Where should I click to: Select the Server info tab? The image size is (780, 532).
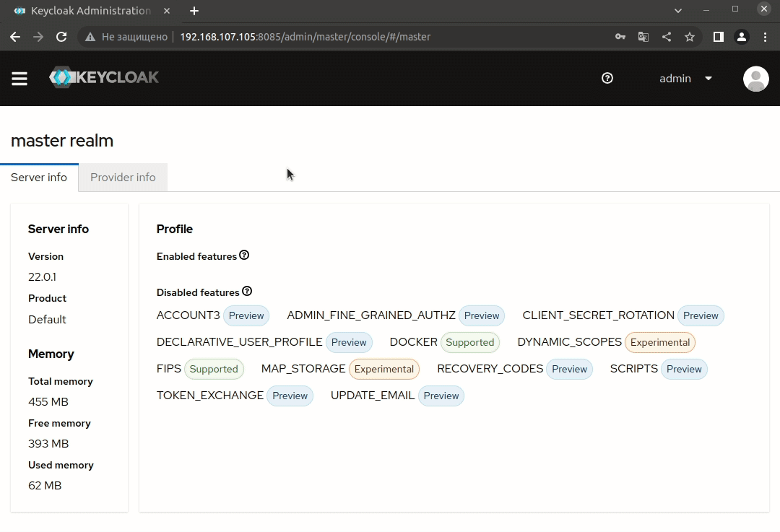pos(39,178)
